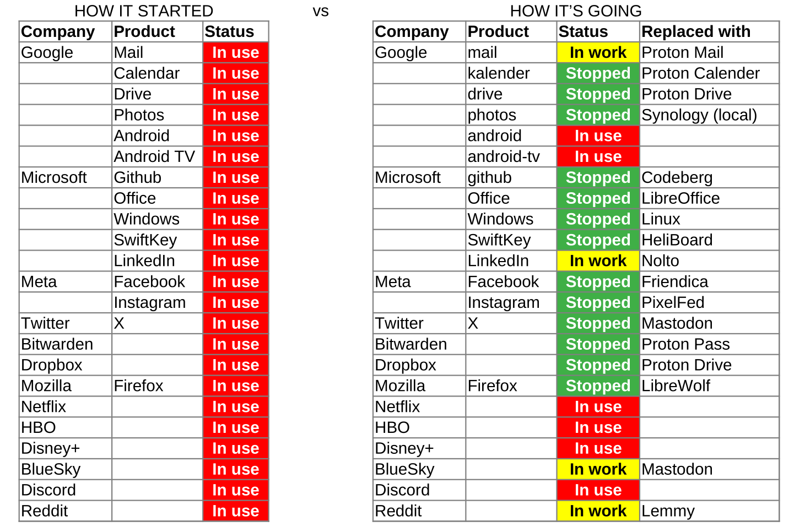This screenshot has width=794, height=532.
Task: Click the Proton Mail cell
Action: 682,52
